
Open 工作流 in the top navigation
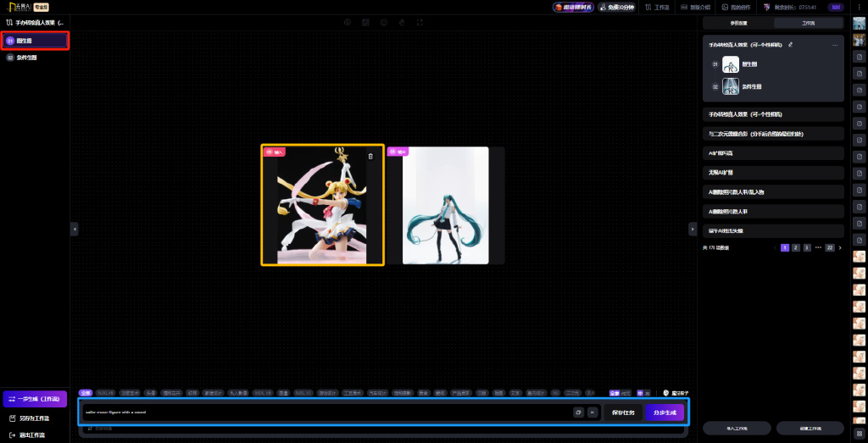click(x=657, y=8)
